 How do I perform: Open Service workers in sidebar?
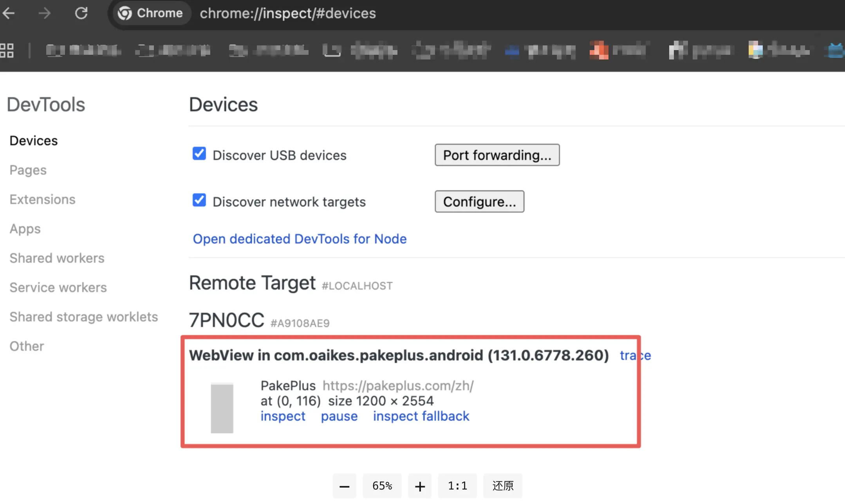coord(58,287)
